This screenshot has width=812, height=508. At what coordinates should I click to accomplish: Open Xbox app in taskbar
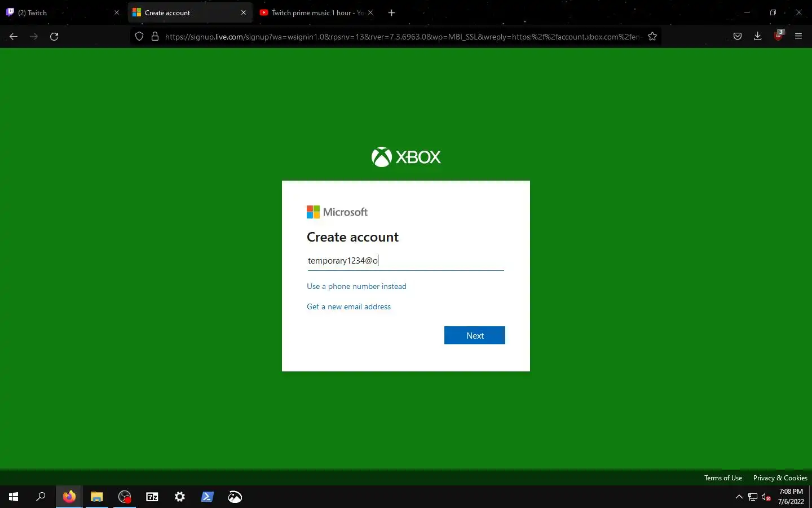coord(235,497)
